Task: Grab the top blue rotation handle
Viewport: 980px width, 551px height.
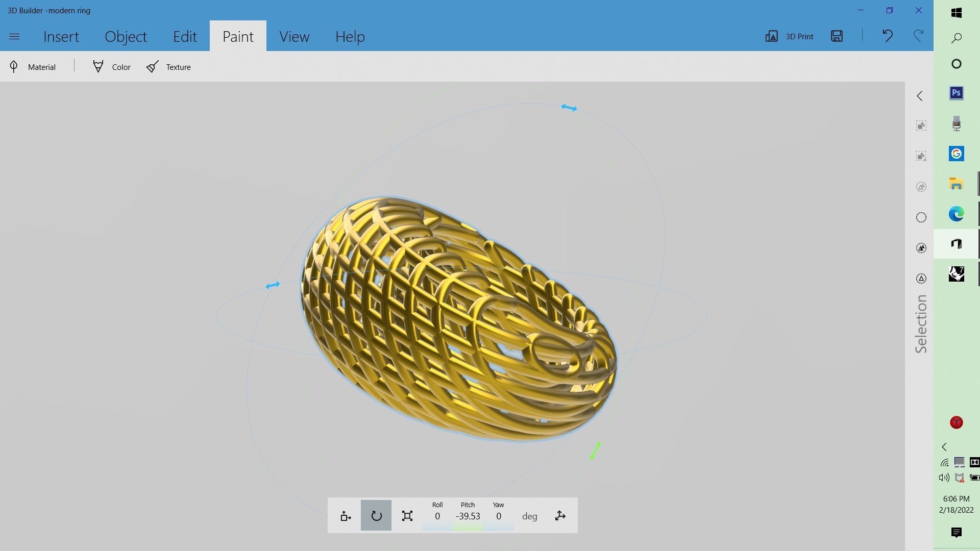Action: tap(569, 108)
